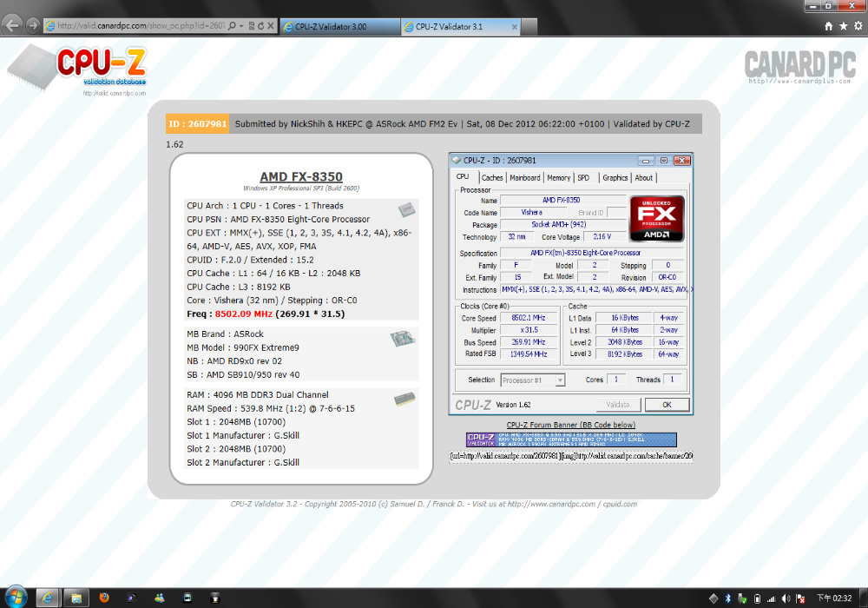The image size is (868, 608).
Task: Click Internet Explorer in the taskbar
Action: point(48,598)
